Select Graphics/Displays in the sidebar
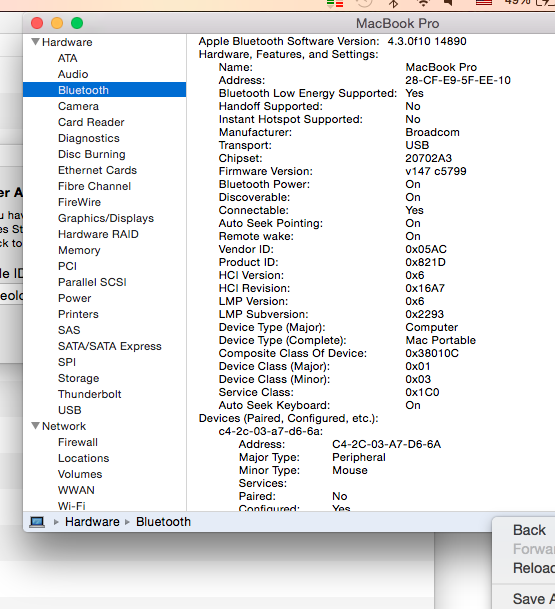555x609 pixels. point(106,218)
